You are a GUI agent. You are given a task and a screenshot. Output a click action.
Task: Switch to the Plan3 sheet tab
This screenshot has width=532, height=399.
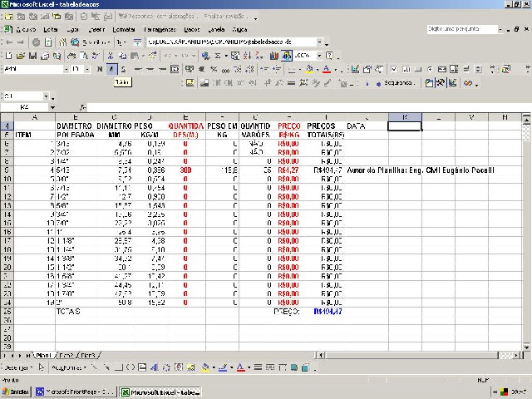coord(88,355)
